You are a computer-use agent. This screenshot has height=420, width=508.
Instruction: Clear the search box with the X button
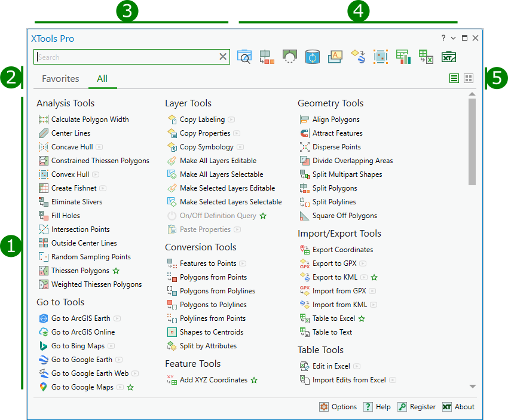pyautogui.click(x=223, y=57)
